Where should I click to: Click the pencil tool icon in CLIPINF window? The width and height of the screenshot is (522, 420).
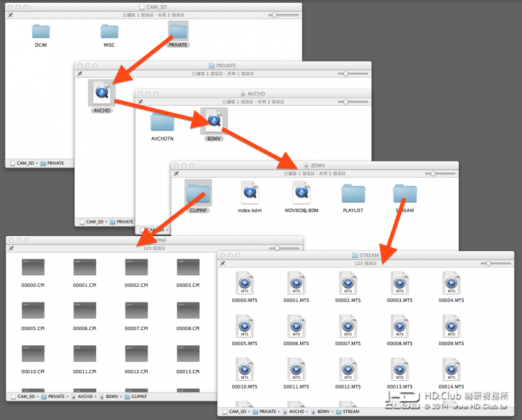tap(11, 248)
